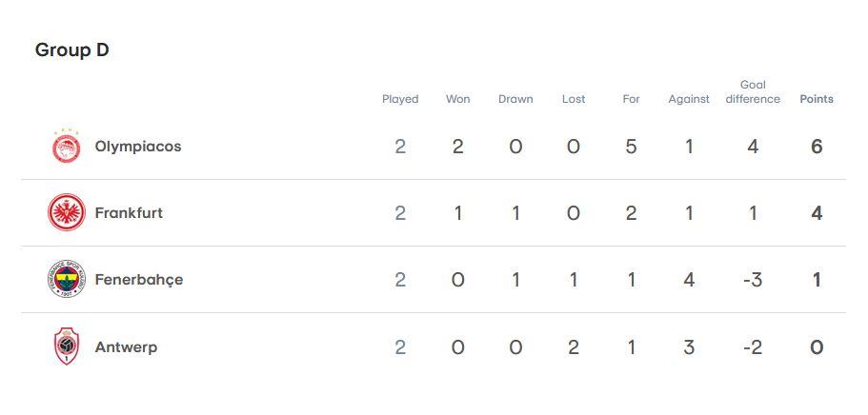Screen dimensions: 868x415
Task: Select the For column header
Action: [x=631, y=99]
